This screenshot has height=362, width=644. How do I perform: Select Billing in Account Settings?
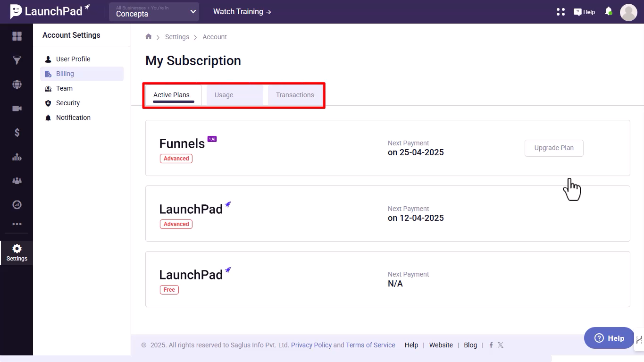coord(82,74)
